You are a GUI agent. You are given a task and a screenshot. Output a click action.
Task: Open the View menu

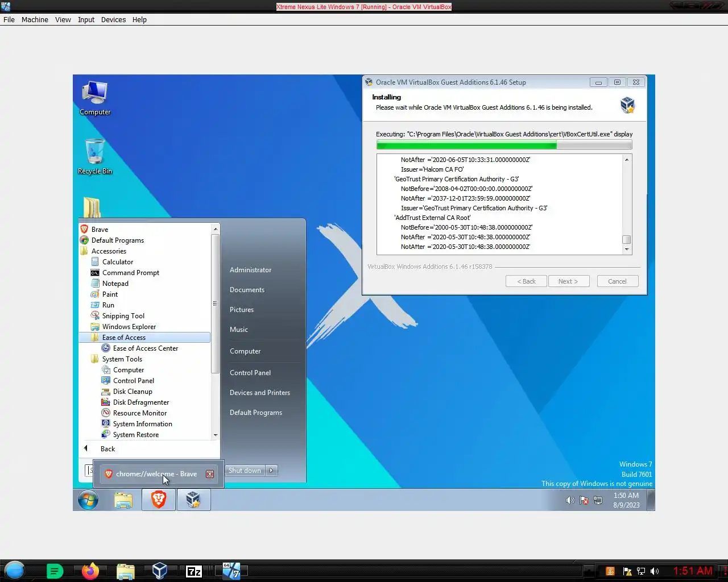click(63, 19)
